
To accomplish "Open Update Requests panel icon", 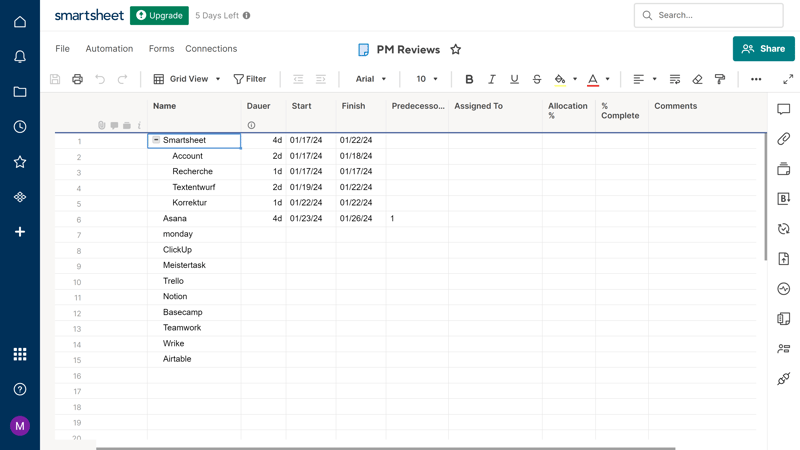I will (x=784, y=229).
